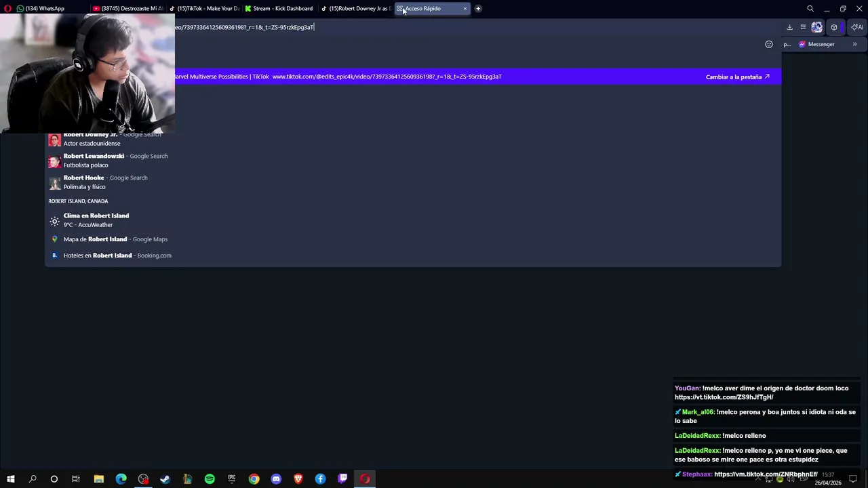Open Cortana circle on taskbar

(54, 479)
